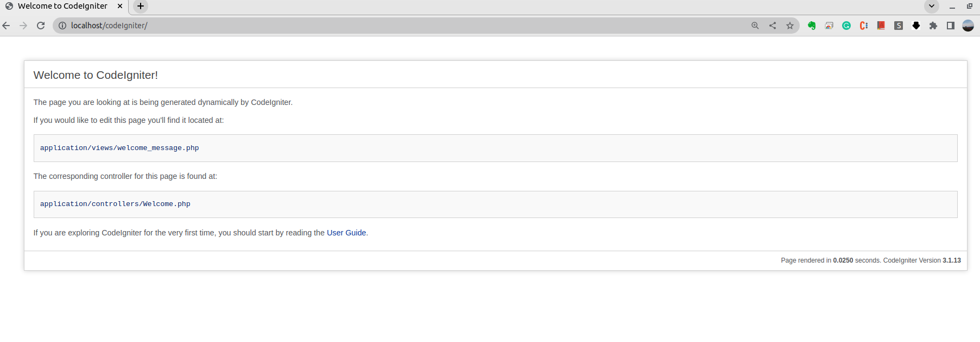Click the controllers/Welcome.php path code block
Screen dimensions: 980x342
(x=495, y=204)
